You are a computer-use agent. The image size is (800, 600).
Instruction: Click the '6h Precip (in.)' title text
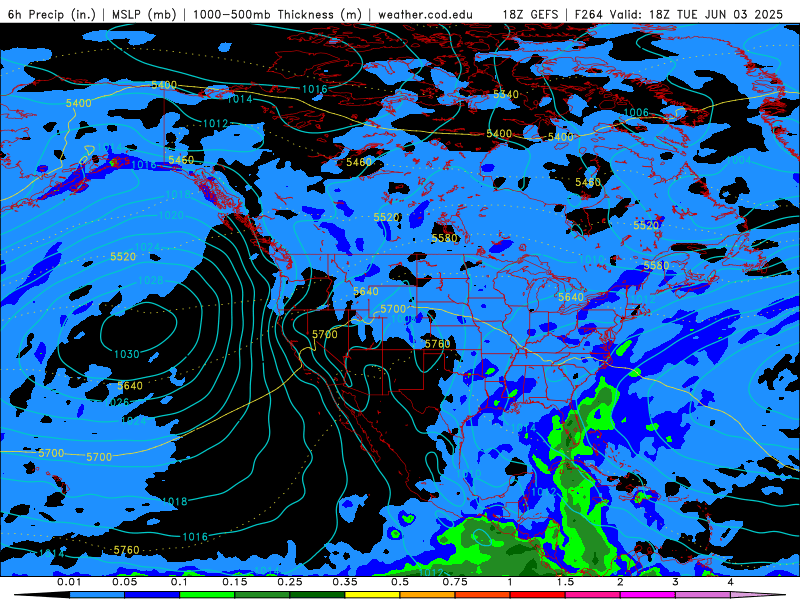(52, 14)
